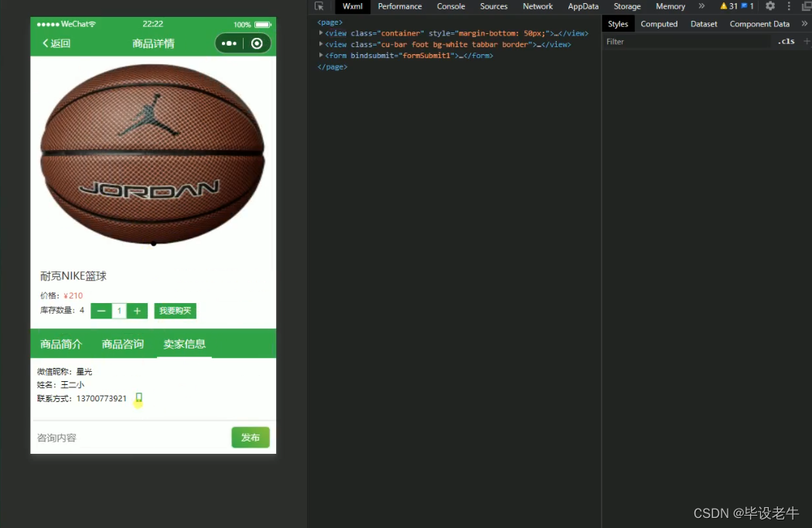The image size is (812, 528).
Task: Switch to 商品咨询 tab
Action: coord(123,344)
